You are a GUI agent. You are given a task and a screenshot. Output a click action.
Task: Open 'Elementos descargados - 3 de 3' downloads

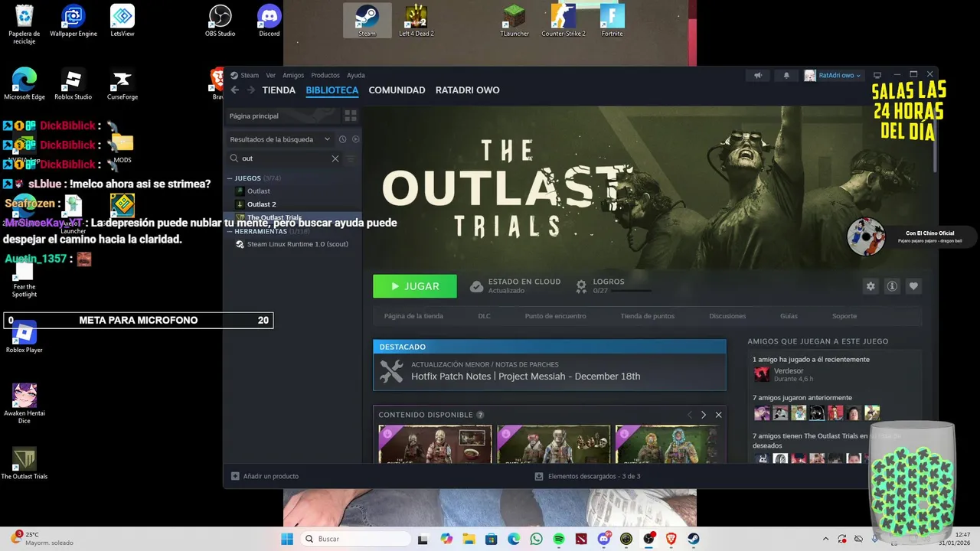587,476
